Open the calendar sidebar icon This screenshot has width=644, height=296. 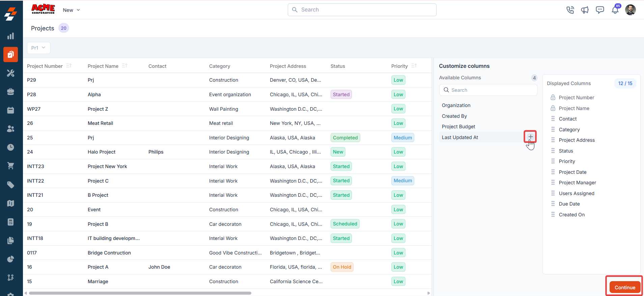pos(11,110)
